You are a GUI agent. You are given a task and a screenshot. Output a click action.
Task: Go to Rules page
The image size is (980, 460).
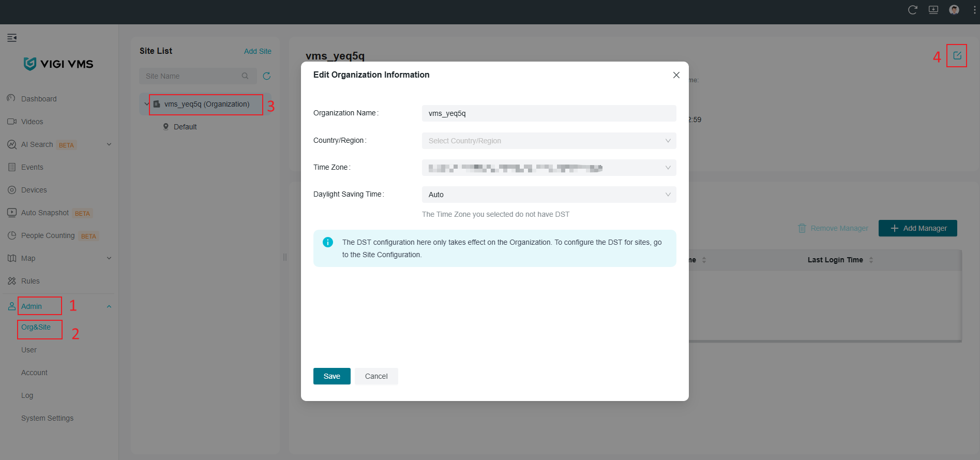coord(31,281)
